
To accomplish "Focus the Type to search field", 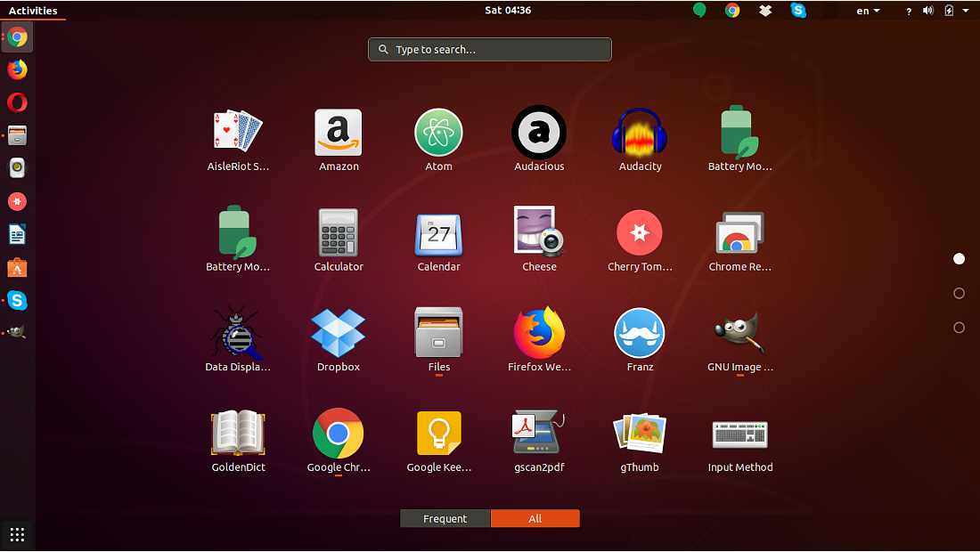I will point(489,49).
